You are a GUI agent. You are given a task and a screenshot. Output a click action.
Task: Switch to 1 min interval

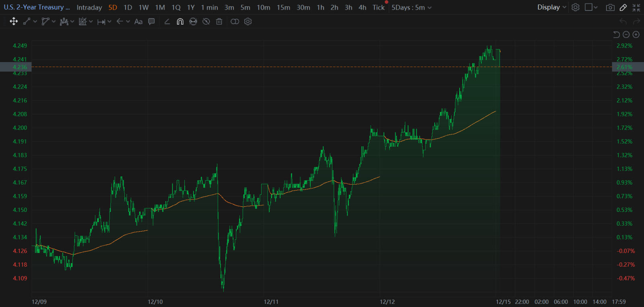[209, 7]
